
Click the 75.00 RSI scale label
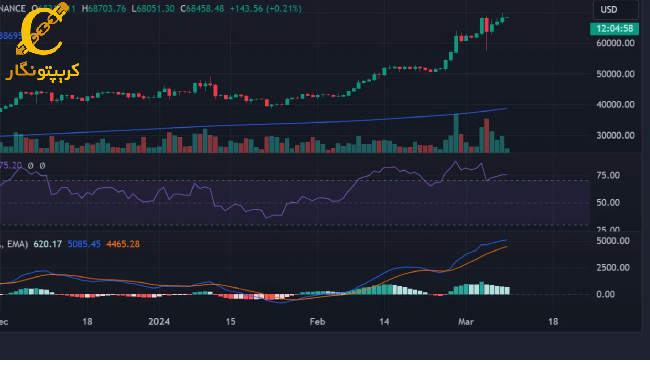(x=608, y=175)
